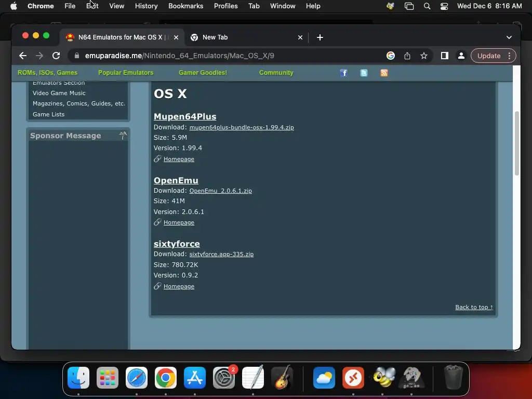Toggle the Chrome side panel

(x=445, y=56)
